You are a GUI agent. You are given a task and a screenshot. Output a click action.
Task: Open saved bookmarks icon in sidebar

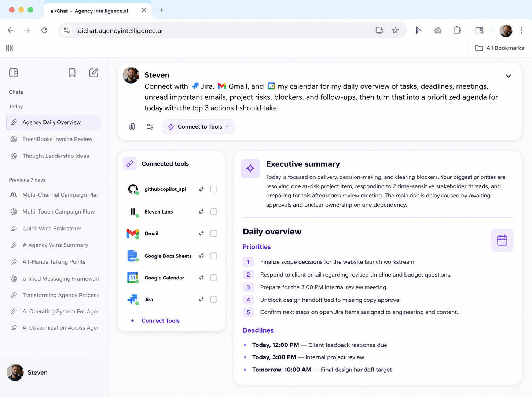point(72,73)
